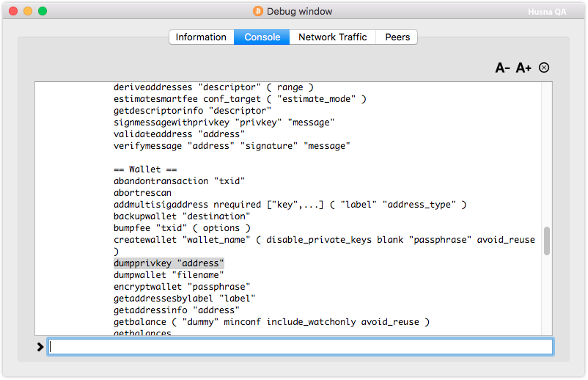Click the dumpwallet "filename" command line
Image resolution: width=588 pixels, height=380 pixels.
169,275
